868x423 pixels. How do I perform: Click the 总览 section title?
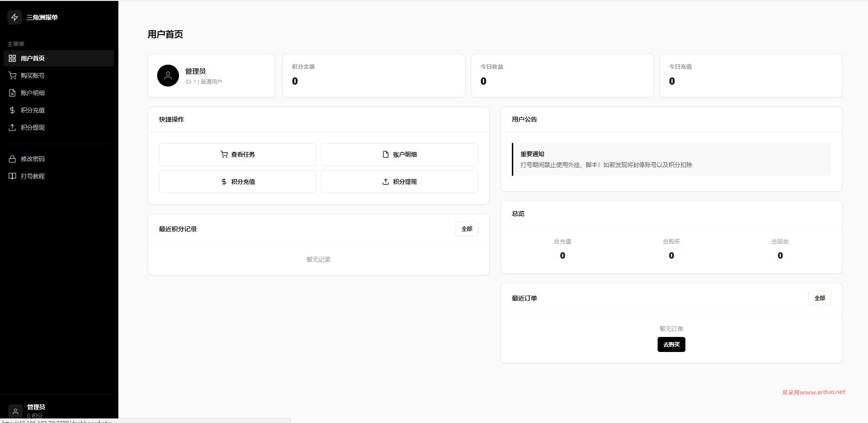click(x=518, y=214)
